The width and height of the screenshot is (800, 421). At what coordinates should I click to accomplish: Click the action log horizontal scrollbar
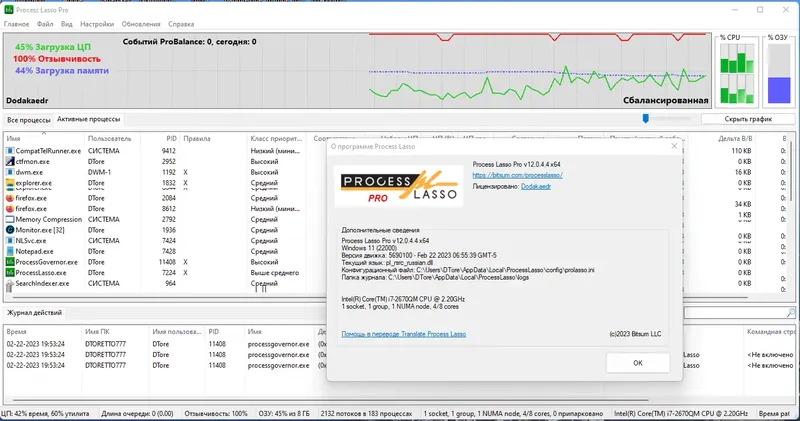(x=329, y=400)
